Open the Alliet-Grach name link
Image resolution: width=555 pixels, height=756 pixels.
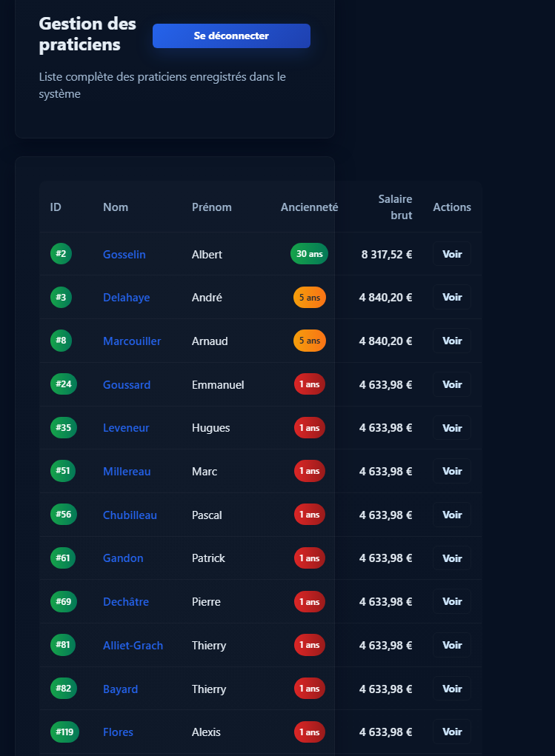[x=133, y=645]
